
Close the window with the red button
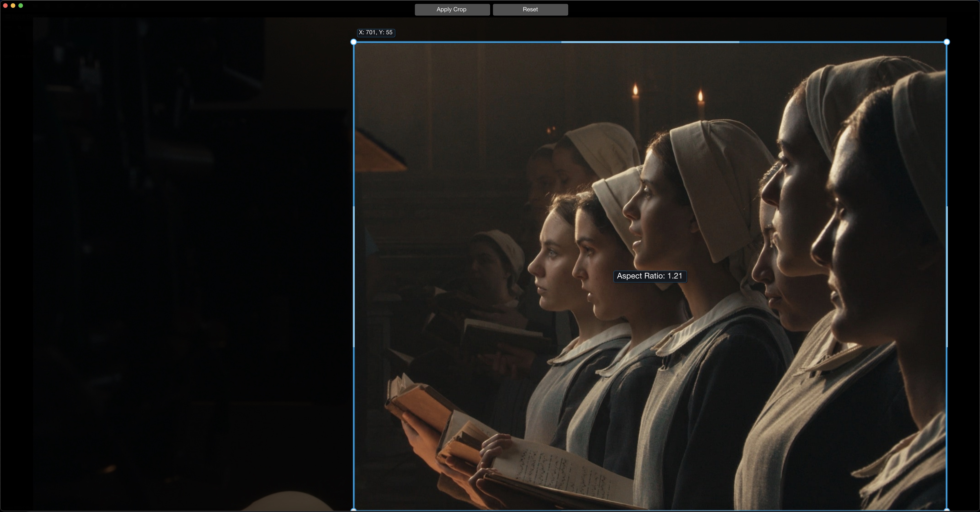pyautogui.click(x=5, y=6)
